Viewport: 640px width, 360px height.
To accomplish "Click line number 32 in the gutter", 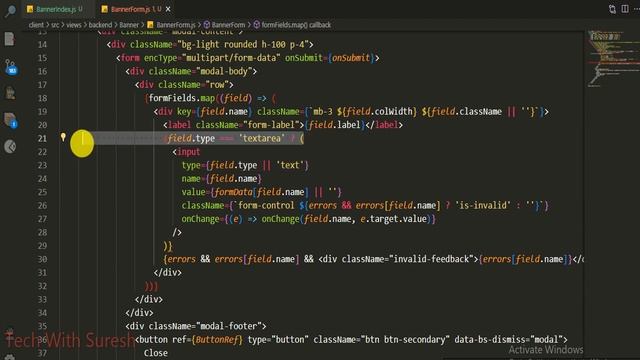I will pyautogui.click(x=42, y=286).
